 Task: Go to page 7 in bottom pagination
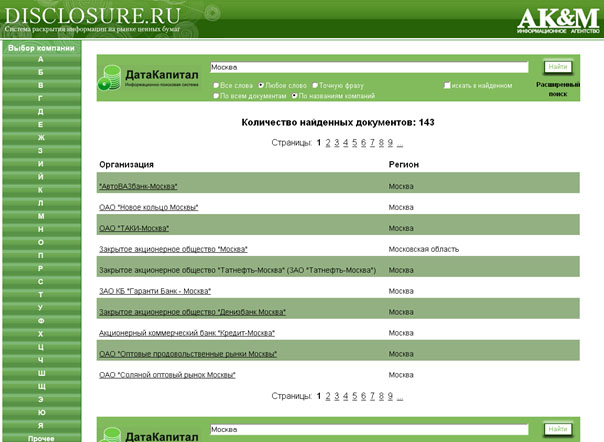(372, 396)
